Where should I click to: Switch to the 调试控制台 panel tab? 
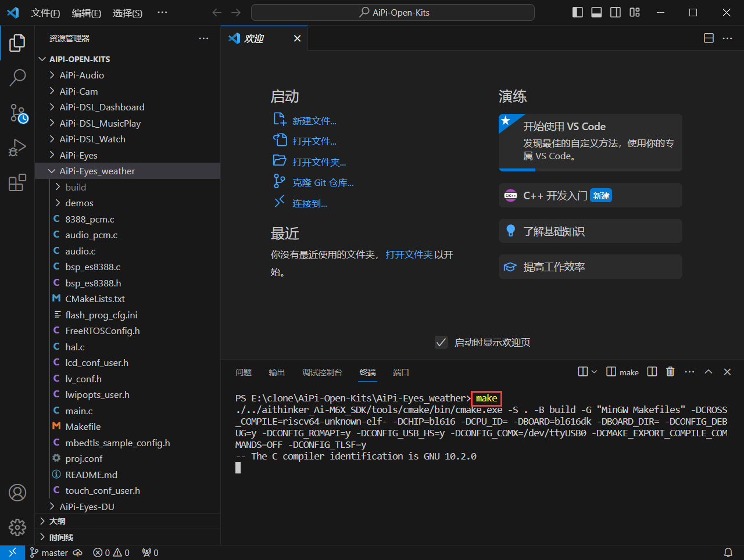(x=322, y=372)
